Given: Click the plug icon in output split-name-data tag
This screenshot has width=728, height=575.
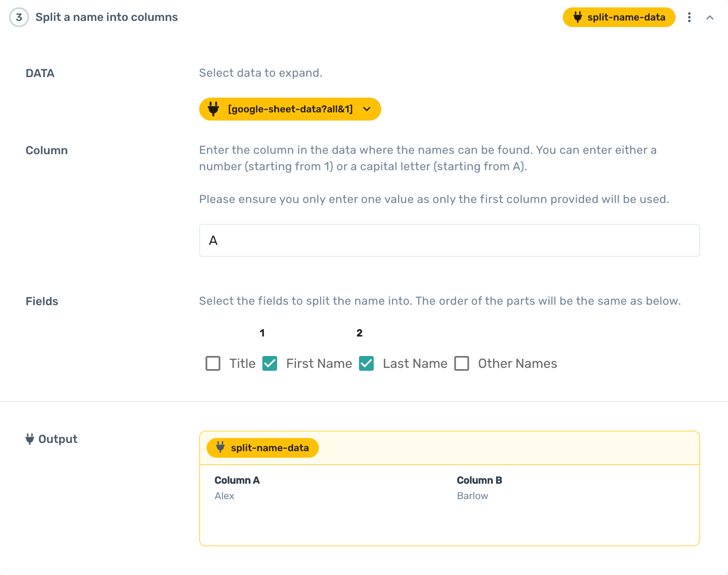Looking at the screenshot, I should (x=220, y=447).
